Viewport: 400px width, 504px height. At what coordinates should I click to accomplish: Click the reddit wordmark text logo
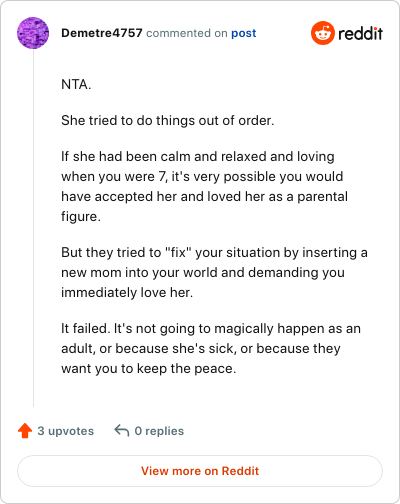coord(360,33)
